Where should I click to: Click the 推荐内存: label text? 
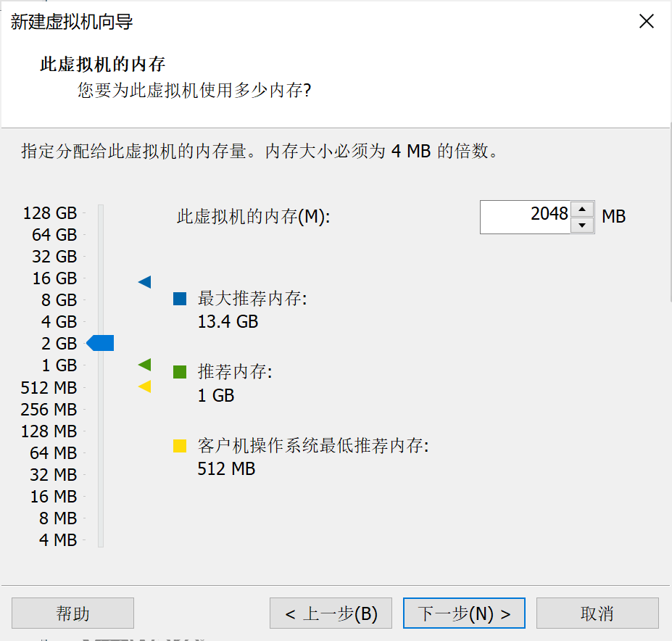point(235,372)
